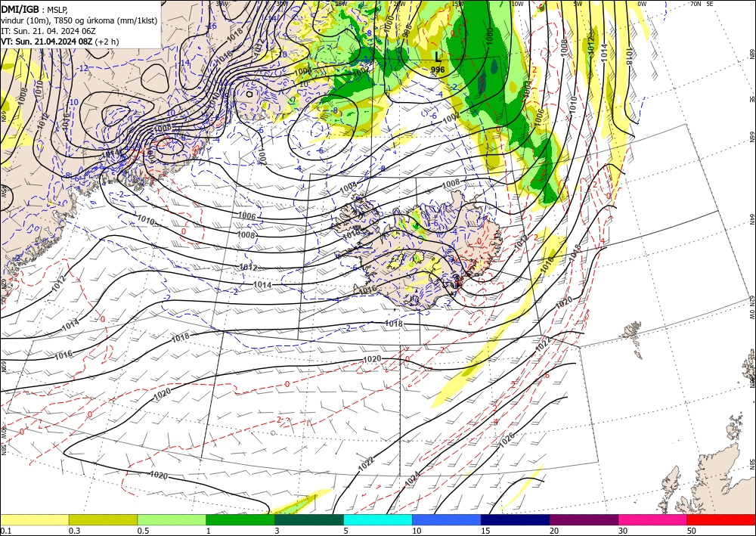Click the 0.5 label on the colour scale
Image resolution: width=756 pixels, height=536 pixels.
pos(143,531)
